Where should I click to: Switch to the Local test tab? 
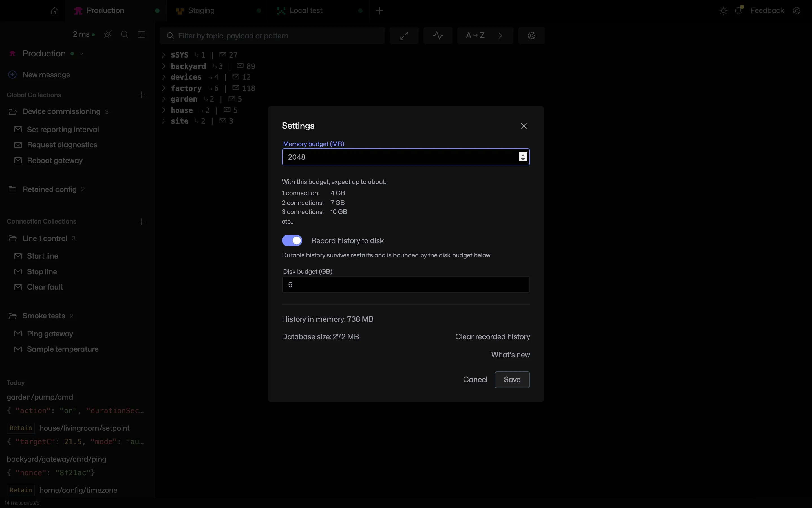pos(319,11)
